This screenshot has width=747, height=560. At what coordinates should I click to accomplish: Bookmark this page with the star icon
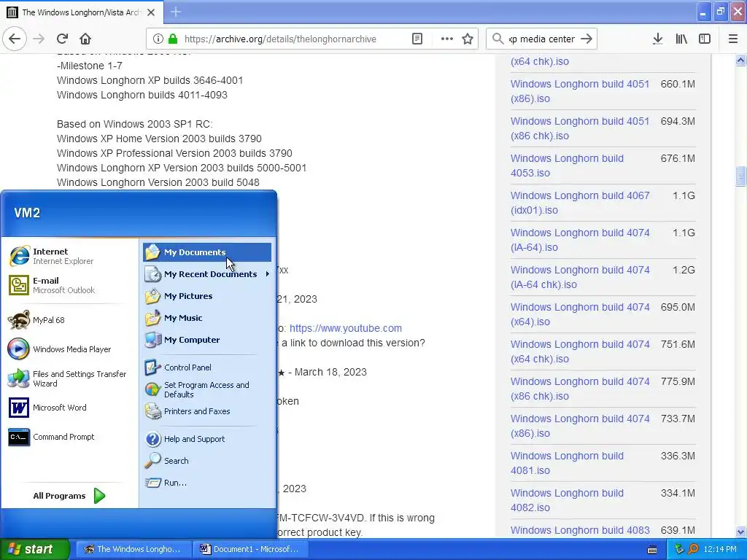[x=468, y=39]
